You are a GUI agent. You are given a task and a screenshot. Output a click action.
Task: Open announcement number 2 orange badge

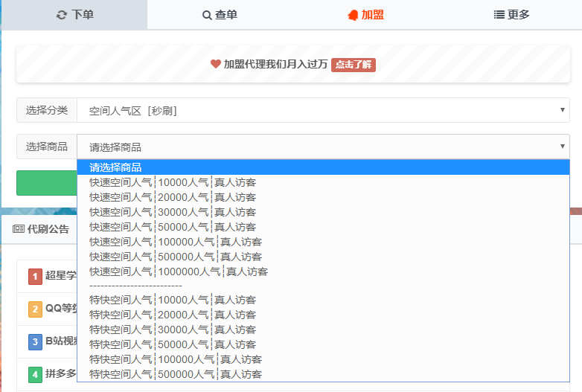(35, 309)
